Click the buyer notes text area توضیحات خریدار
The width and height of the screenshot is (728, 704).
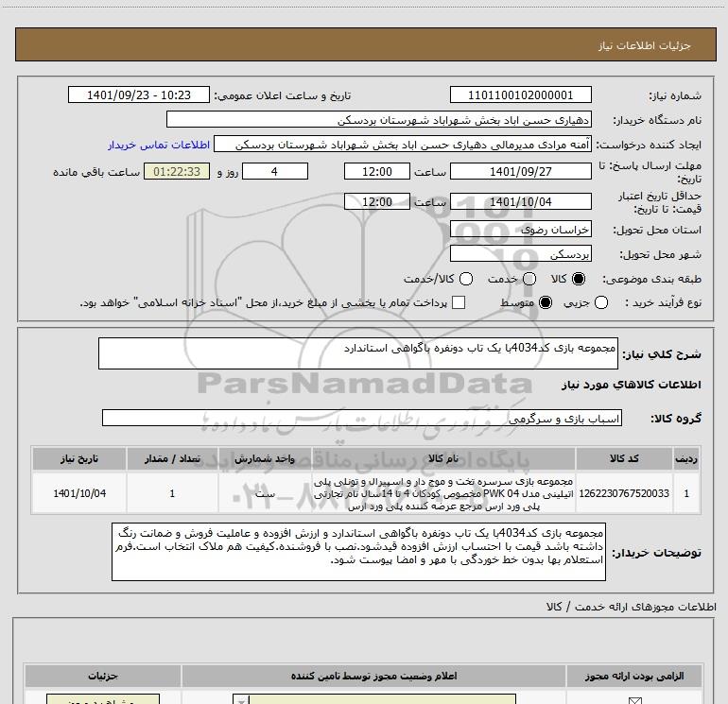pyautogui.click(x=358, y=552)
